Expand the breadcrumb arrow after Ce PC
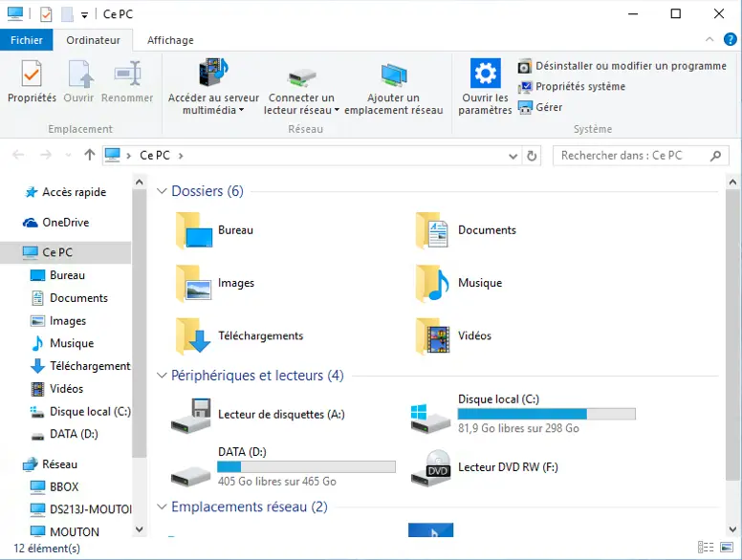Viewport: 742px width, 560px height. 181,156
